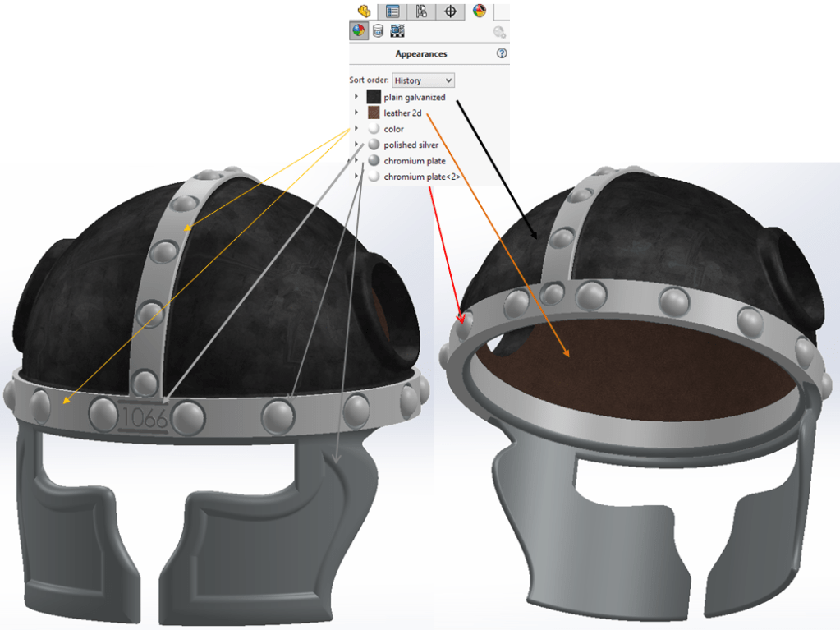Open the Sort order History dropdown
Image resolution: width=840 pixels, height=630 pixels.
423,80
